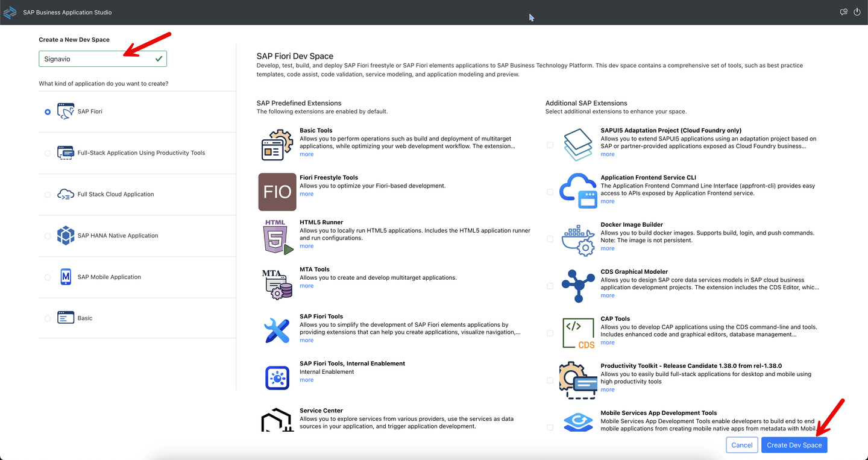This screenshot has height=460, width=868.
Task: Enable the SAPUI5 Adaptation Project checkbox
Action: pyautogui.click(x=550, y=145)
